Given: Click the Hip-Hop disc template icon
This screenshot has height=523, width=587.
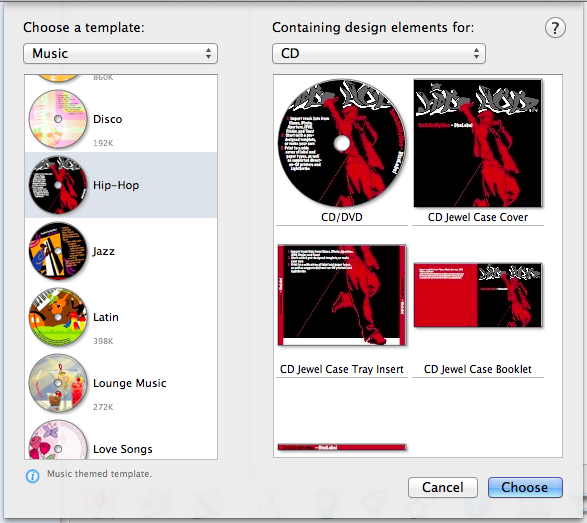Looking at the screenshot, I should 58,185.
